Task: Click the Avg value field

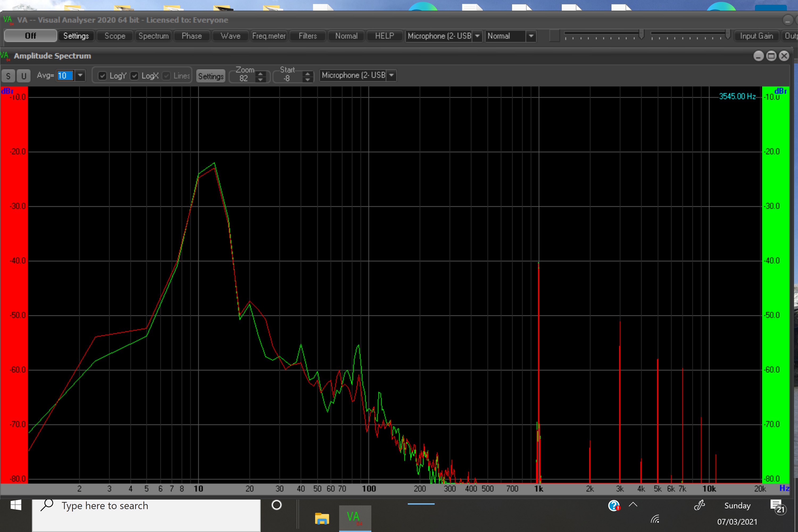Action: pyautogui.click(x=65, y=75)
